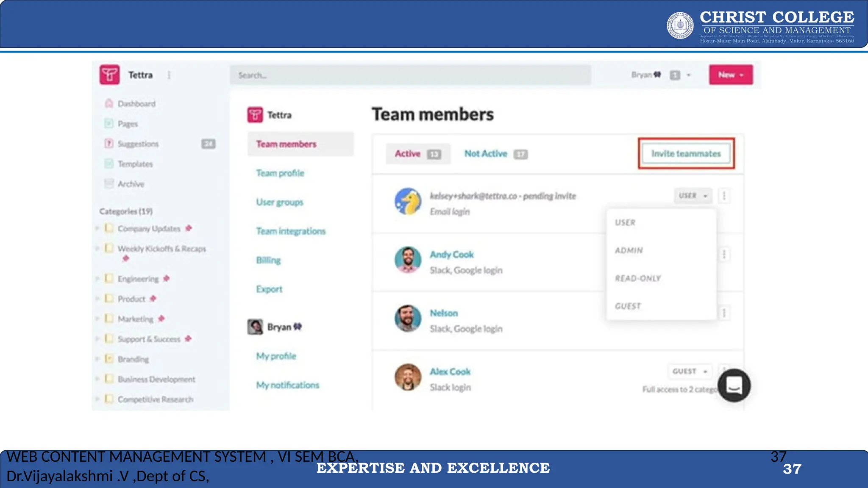
Task: Open the New button dropdown
Action: [731, 75]
